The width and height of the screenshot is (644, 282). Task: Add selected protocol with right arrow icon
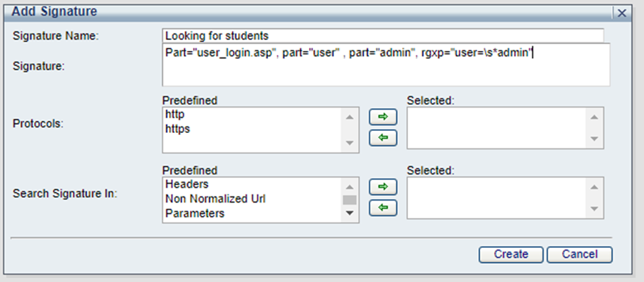[x=383, y=117]
